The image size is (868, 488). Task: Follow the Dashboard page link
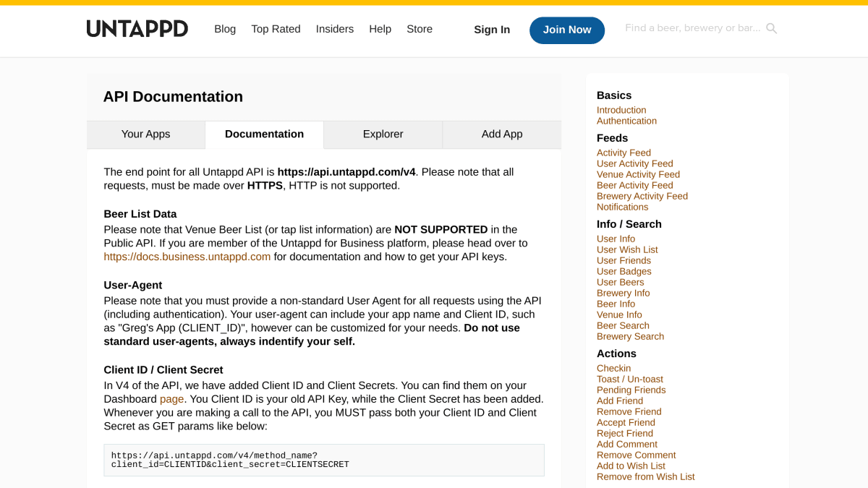[172, 399]
